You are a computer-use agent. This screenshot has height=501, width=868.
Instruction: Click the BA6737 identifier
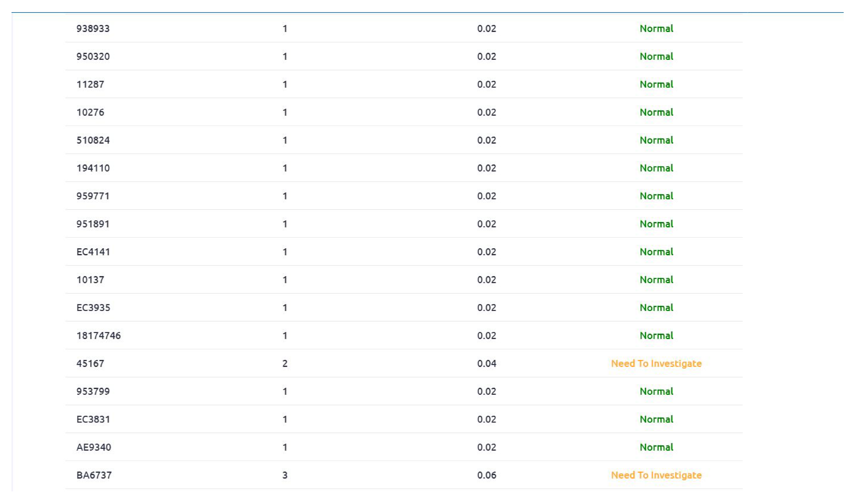pyautogui.click(x=93, y=475)
